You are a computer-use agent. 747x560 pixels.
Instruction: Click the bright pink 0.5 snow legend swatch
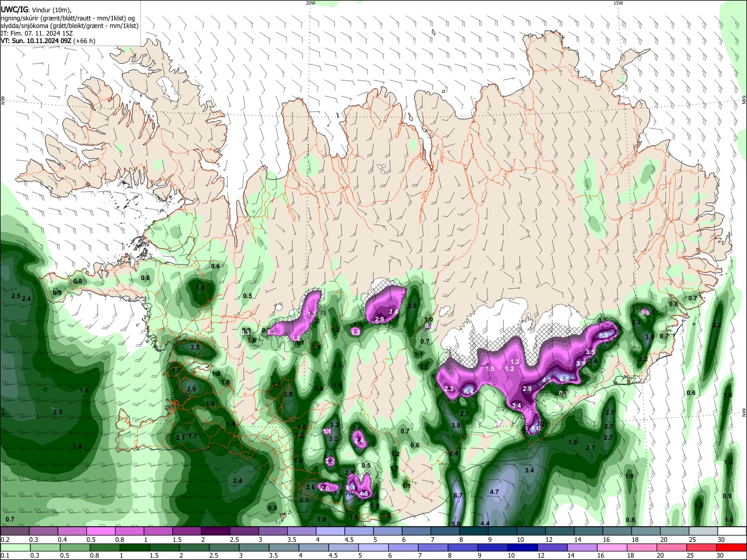[100, 531]
